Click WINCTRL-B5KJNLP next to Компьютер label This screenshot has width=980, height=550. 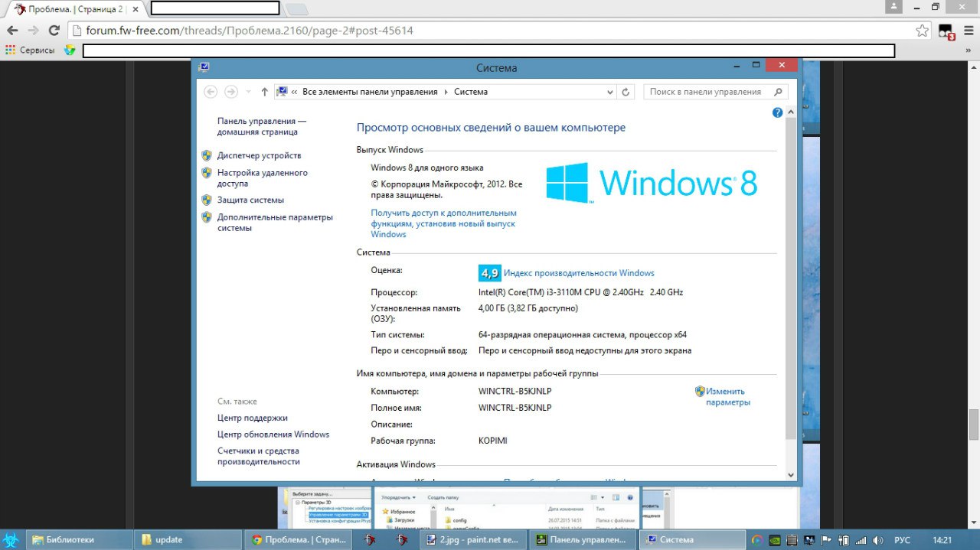pos(514,392)
